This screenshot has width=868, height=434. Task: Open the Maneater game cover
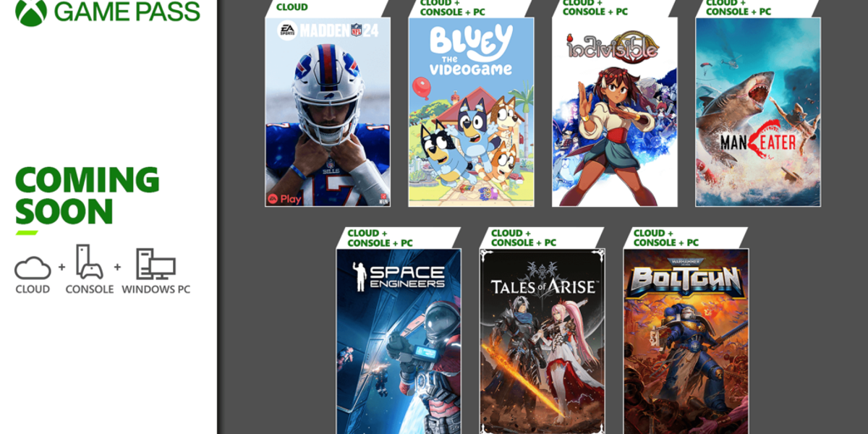pyautogui.click(x=758, y=112)
